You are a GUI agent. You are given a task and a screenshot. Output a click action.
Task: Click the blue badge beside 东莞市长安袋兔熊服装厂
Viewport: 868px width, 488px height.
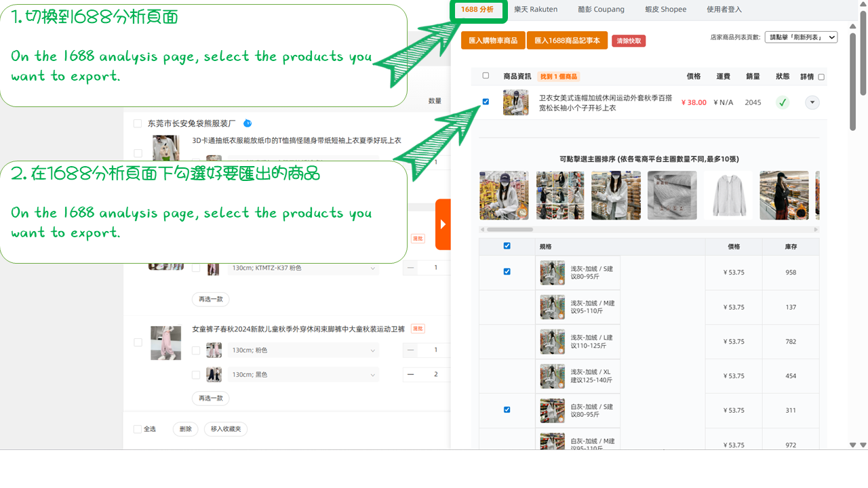(x=247, y=123)
